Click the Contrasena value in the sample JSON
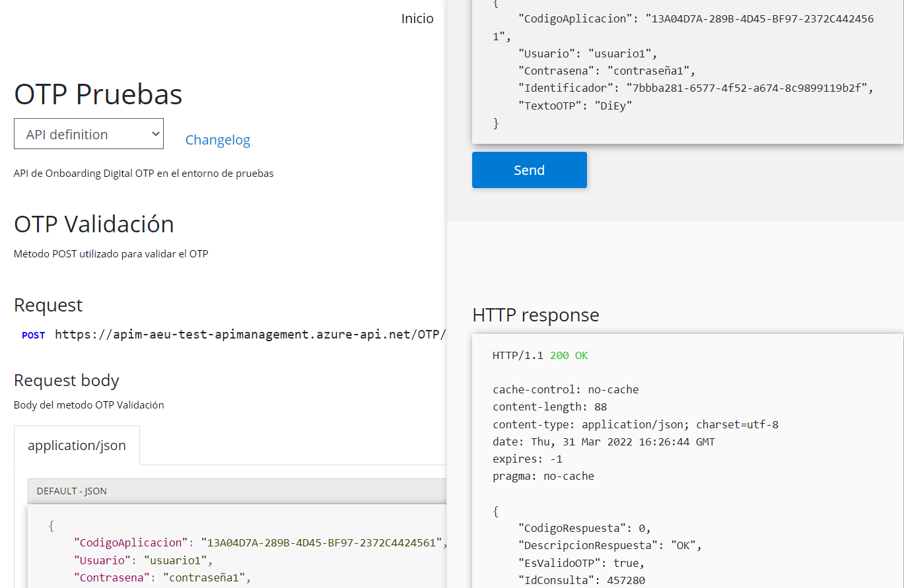This screenshot has height=588, width=904. (207, 578)
